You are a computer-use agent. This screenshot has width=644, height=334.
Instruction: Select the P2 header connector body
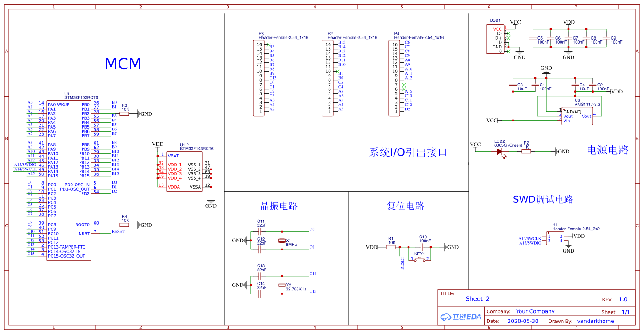tap(327, 78)
